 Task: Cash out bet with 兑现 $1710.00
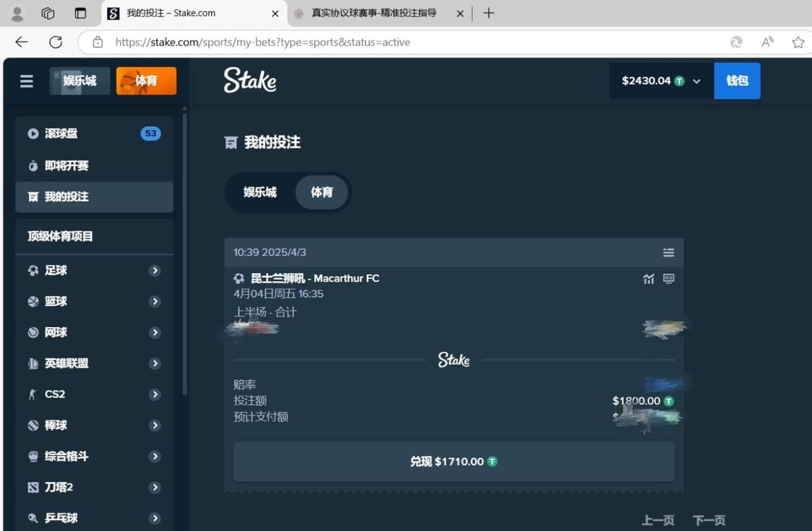tap(453, 461)
